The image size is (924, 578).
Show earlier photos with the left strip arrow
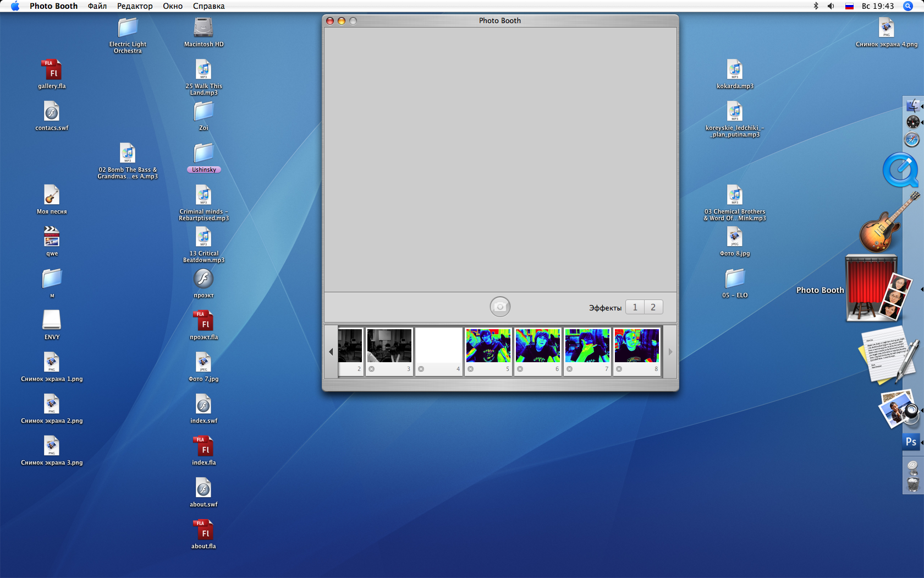point(331,352)
